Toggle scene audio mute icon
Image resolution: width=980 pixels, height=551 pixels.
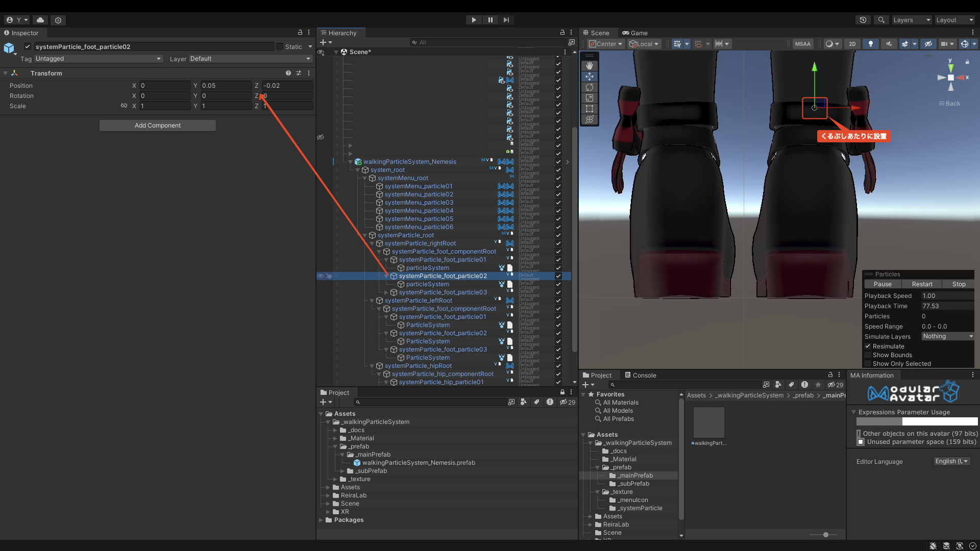pos(889,44)
